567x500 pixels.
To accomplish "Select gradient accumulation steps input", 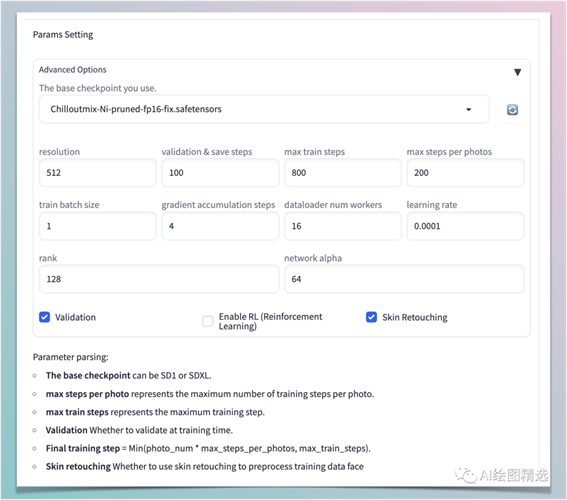I will coord(220,226).
